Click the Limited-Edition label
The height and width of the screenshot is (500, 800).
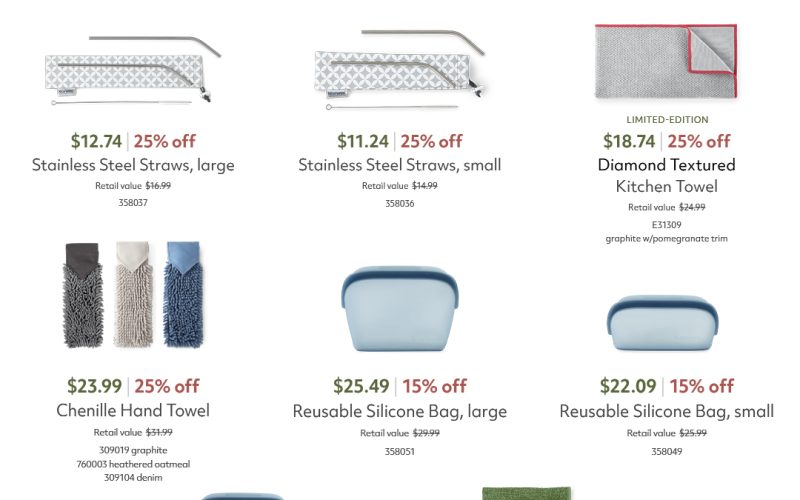[666, 120]
